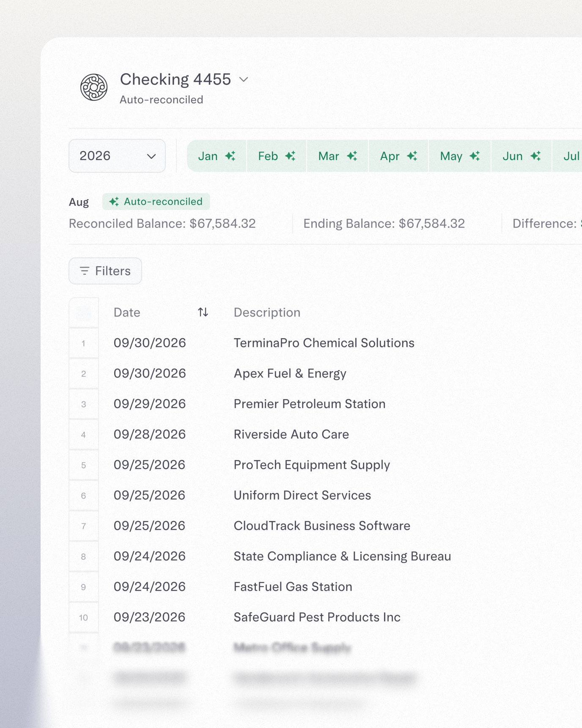Image resolution: width=582 pixels, height=728 pixels.
Task: Open the 2026 year dropdown
Action: (x=117, y=156)
